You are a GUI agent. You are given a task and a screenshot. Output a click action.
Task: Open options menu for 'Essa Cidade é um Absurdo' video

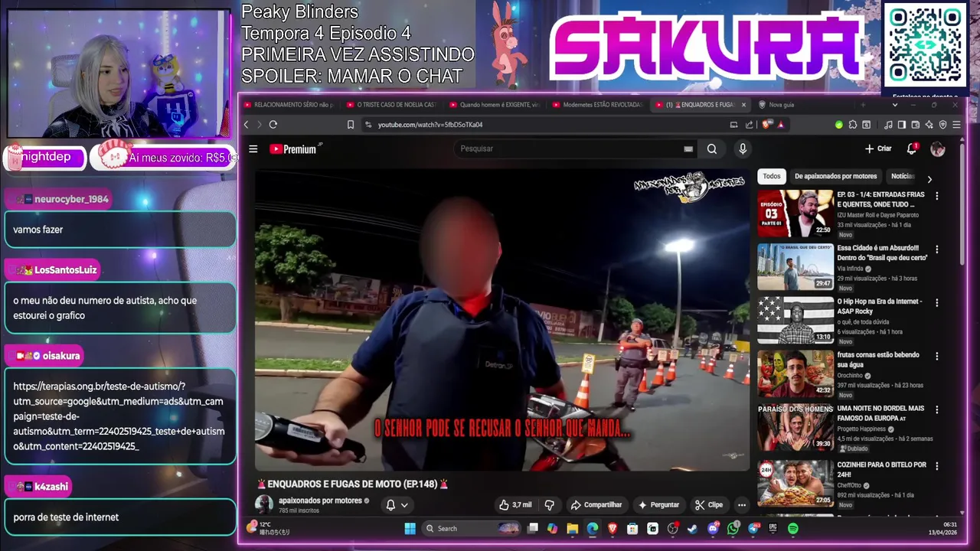pyautogui.click(x=936, y=249)
